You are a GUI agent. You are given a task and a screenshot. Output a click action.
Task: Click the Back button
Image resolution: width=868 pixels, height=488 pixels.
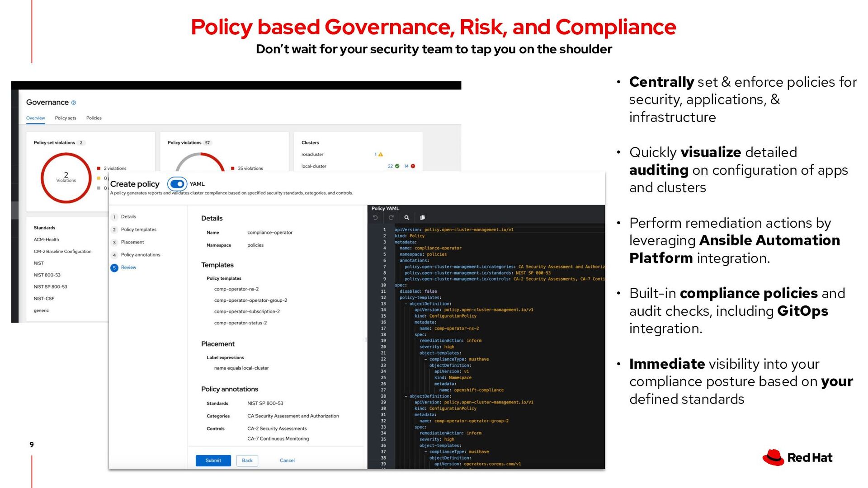[x=247, y=460]
